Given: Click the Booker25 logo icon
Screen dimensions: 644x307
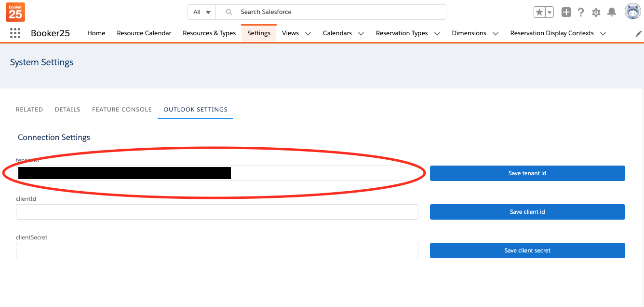Looking at the screenshot, I should click(x=15, y=12).
